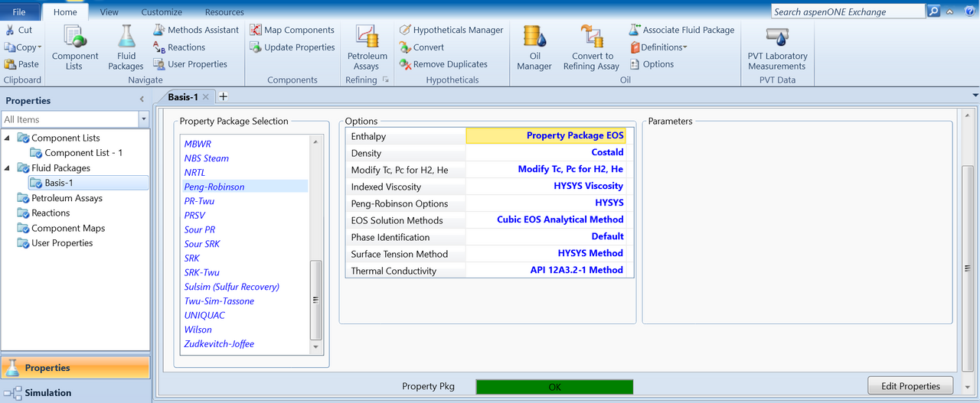The height and width of the screenshot is (403, 980).
Task: Click Convert in Hypotheticals group
Action: pyautogui.click(x=421, y=47)
